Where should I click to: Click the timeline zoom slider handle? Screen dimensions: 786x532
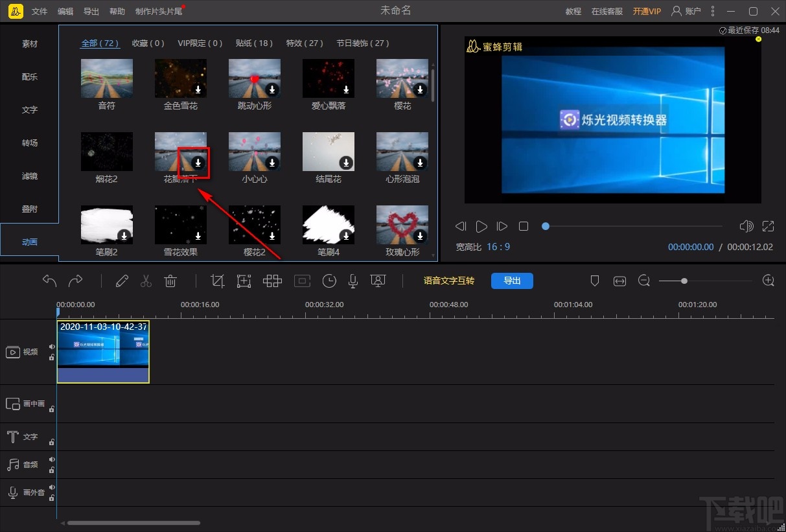click(684, 281)
